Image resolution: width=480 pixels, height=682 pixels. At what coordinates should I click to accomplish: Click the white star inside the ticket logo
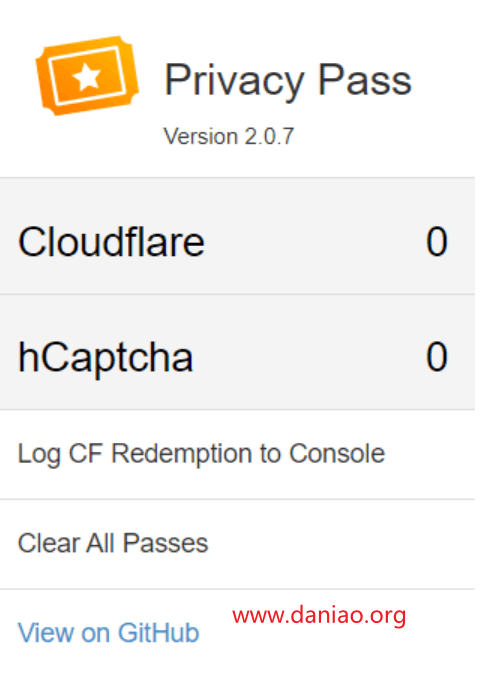pyautogui.click(x=87, y=76)
